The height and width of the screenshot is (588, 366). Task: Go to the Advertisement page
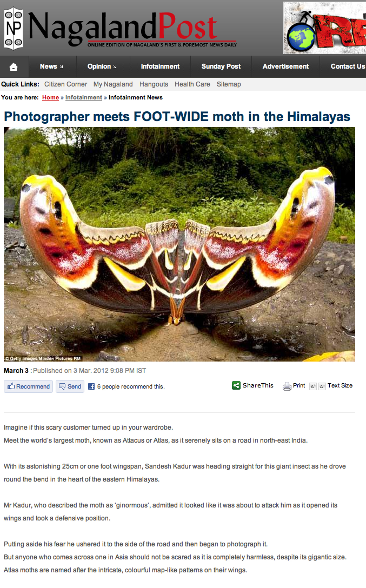click(x=285, y=66)
